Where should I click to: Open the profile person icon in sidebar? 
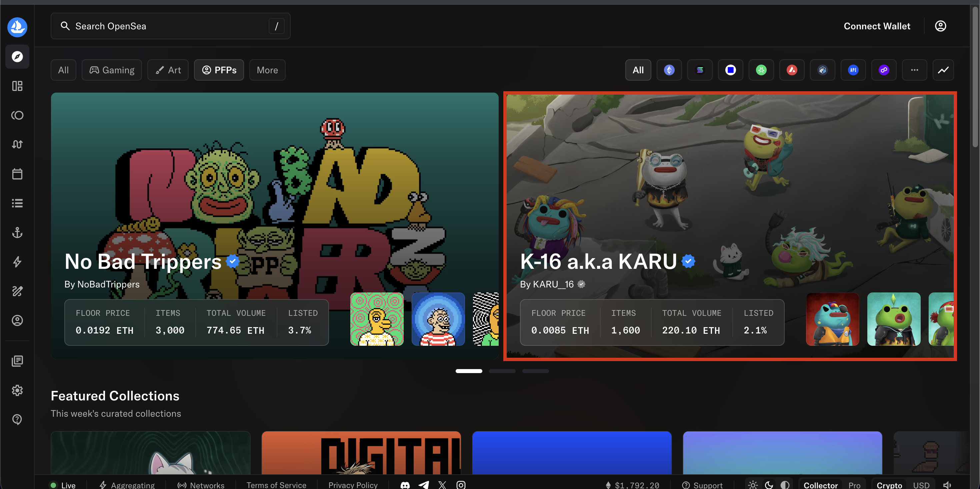(x=17, y=320)
